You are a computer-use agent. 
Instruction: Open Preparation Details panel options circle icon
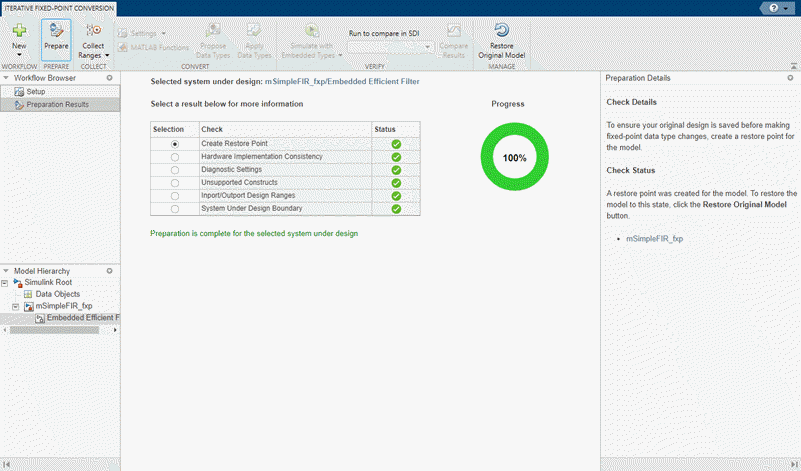coord(790,78)
